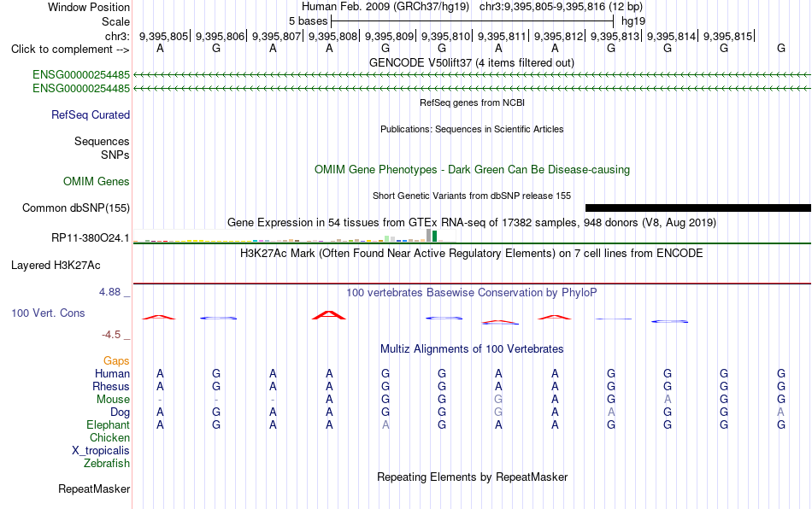Click the PhyloP -4.5 lower bound value
The image size is (812, 509).
111,335
